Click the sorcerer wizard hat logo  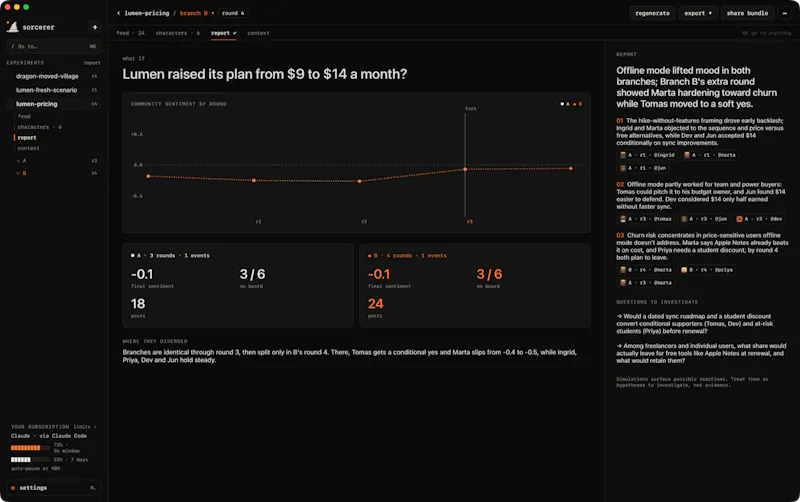point(12,27)
